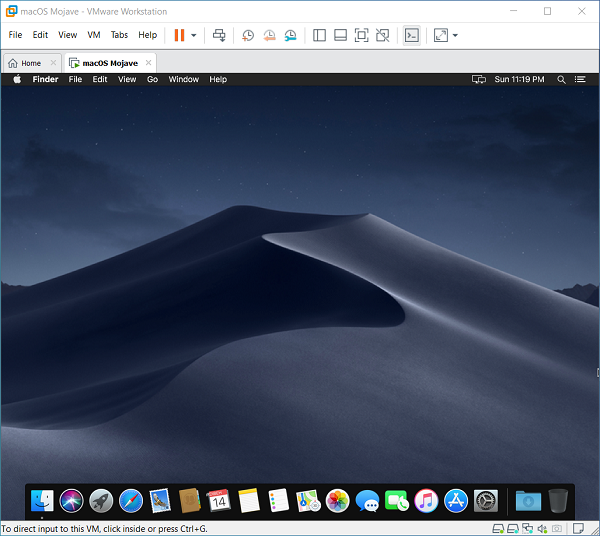This screenshot has height=536, width=600.
Task: Click the VMware Workstation title bar icon
Action: [x=11, y=11]
